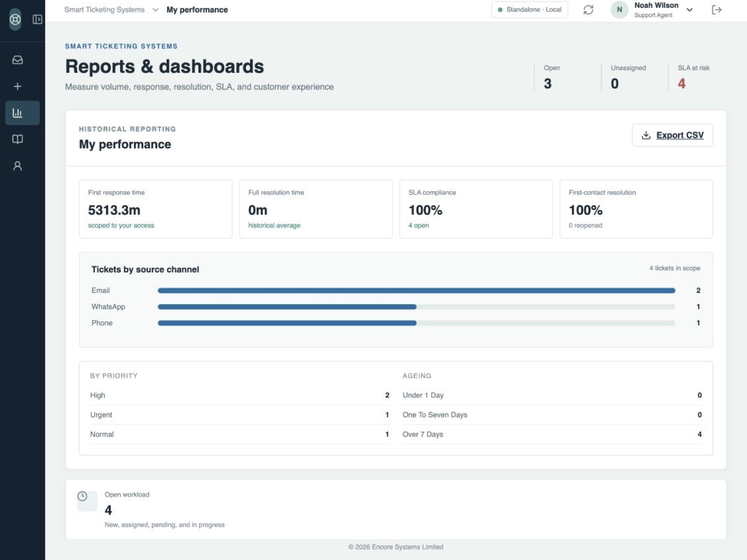
Task: Click the WhatsApp channel bar
Action: pyautogui.click(x=416, y=307)
